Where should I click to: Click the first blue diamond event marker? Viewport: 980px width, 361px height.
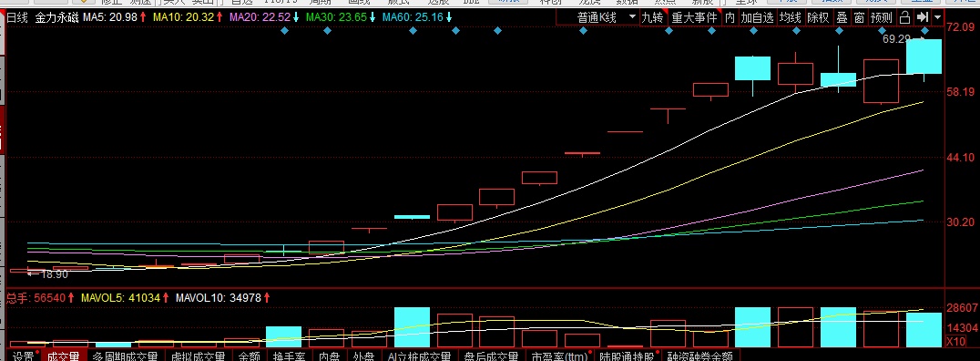pyautogui.click(x=284, y=31)
